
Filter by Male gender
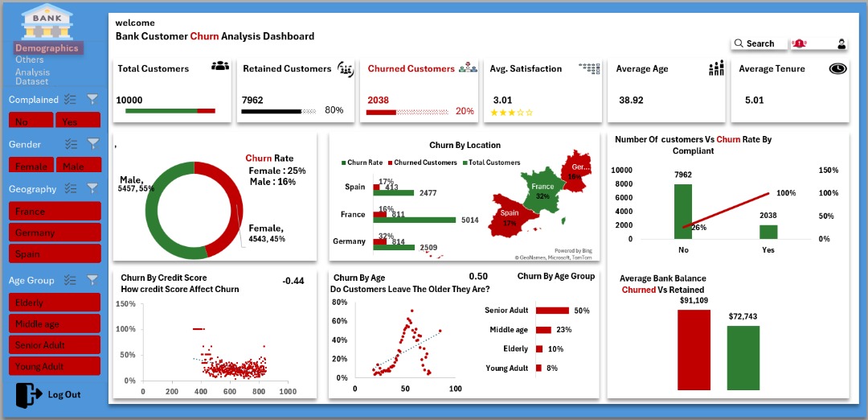[x=79, y=165]
